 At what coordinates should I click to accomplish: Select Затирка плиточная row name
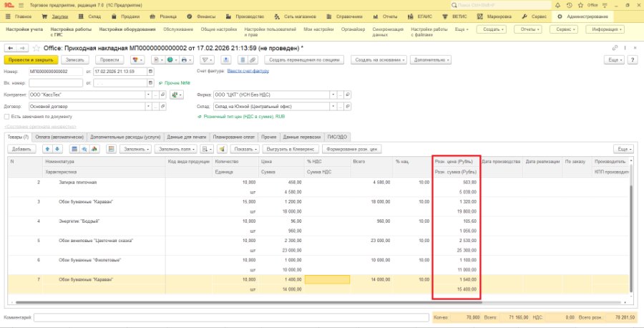pyautogui.click(x=77, y=182)
